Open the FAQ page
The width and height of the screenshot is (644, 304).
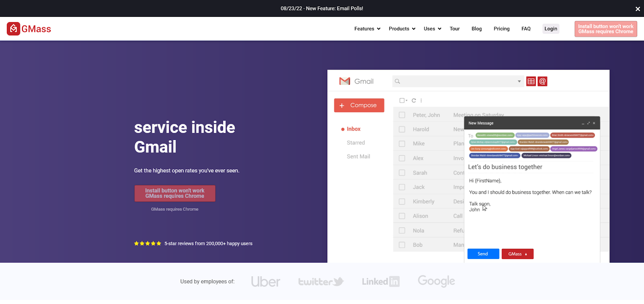[x=526, y=29]
